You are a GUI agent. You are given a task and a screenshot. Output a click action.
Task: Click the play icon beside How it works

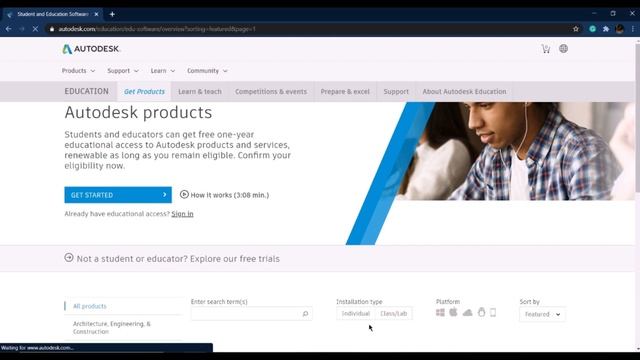(184, 195)
